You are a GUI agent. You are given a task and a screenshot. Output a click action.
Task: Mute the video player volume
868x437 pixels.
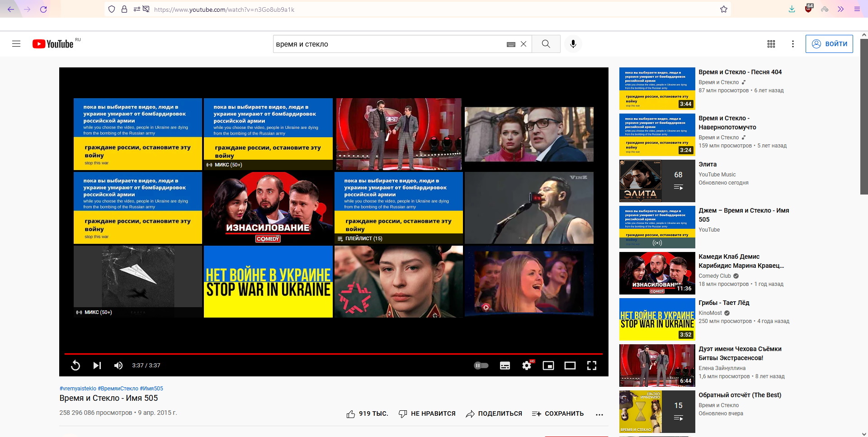(x=118, y=366)
